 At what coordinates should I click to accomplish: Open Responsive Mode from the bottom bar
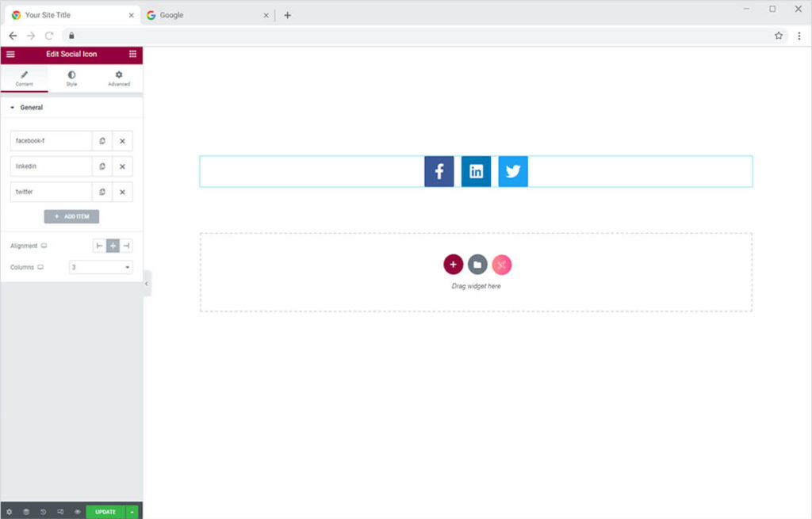pyautogui.click(x=60, y=512)
